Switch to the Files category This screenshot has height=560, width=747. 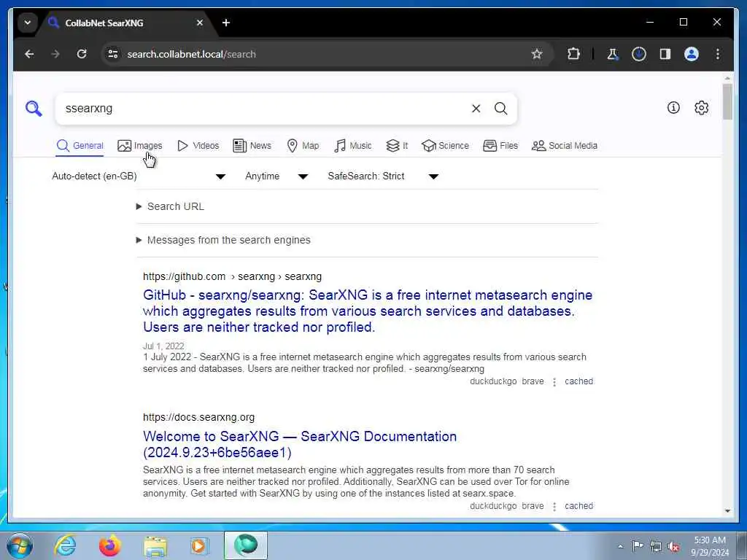click(500, 146)
